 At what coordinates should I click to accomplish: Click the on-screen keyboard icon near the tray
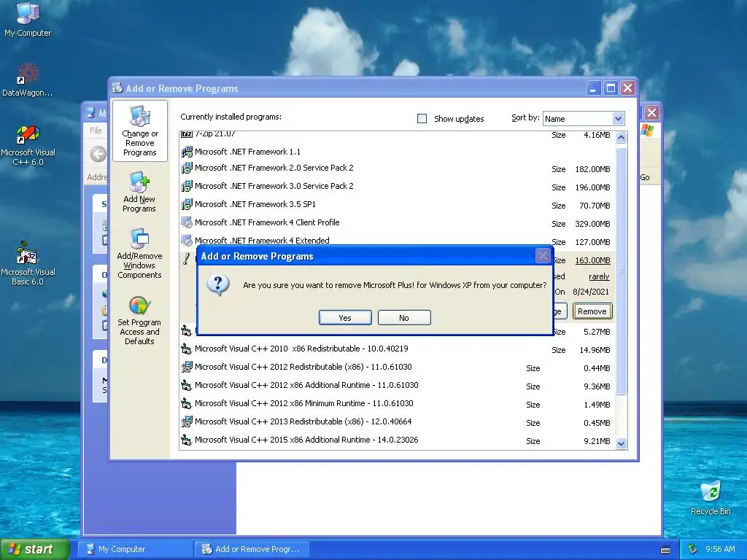click(x=665, y=550)
